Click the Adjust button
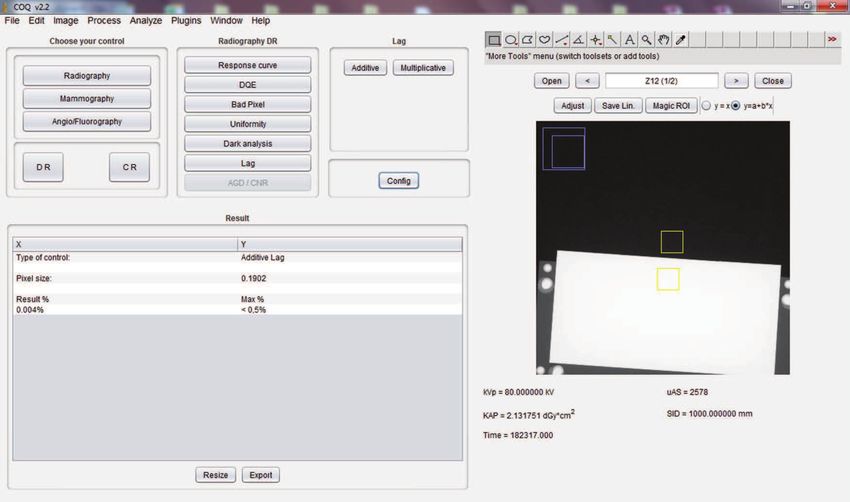The width and height of the screenshot is (850, 502). coord(572,106)
